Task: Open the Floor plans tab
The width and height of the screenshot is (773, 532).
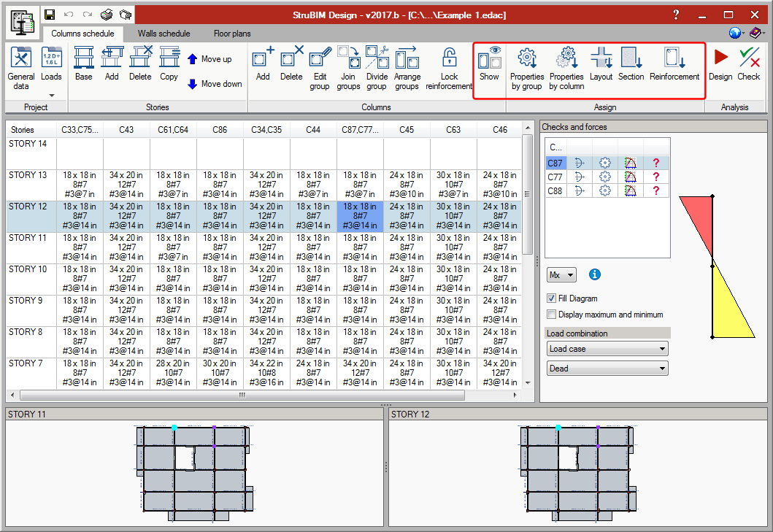Action: (231, 34)
